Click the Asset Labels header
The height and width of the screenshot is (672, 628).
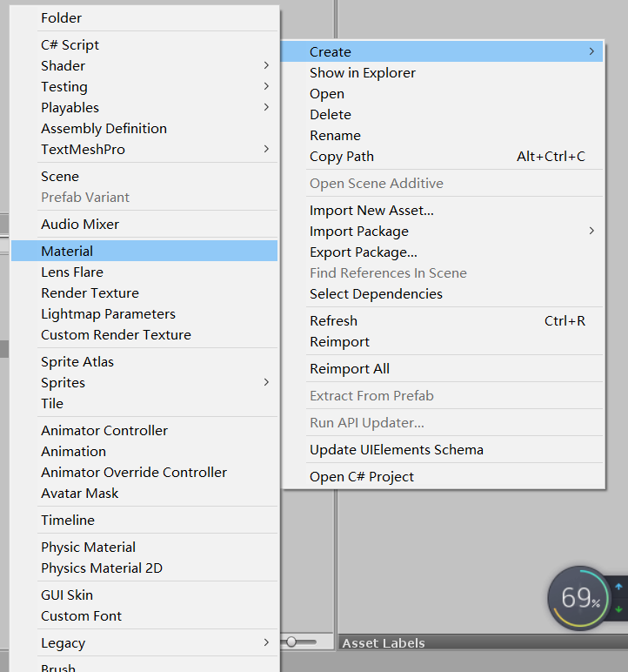coord(384,643)
